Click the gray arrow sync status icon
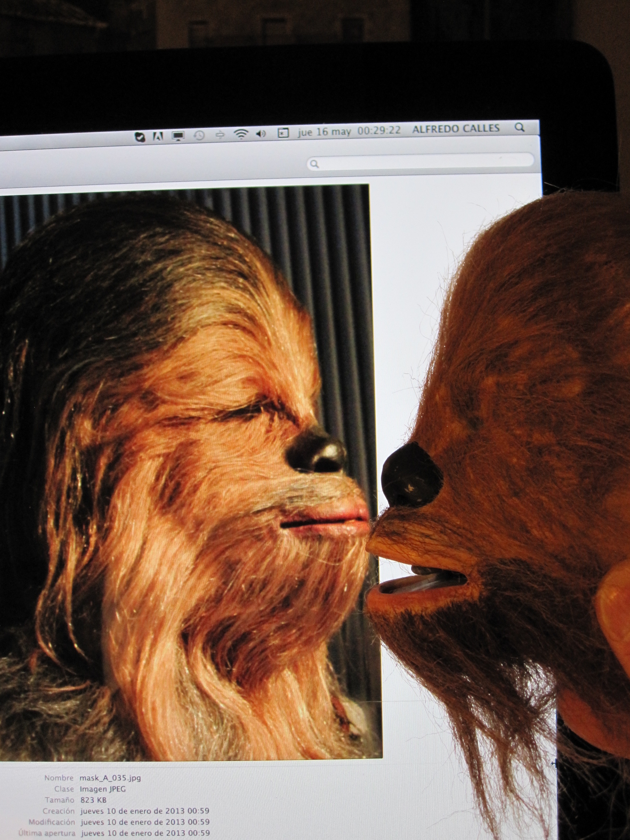This screenshot has width=630, height=840. (220, 134)
